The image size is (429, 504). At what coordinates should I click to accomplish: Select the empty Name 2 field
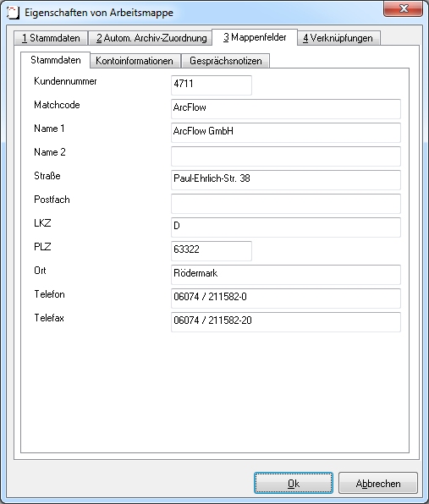click(x=285, y=156)
